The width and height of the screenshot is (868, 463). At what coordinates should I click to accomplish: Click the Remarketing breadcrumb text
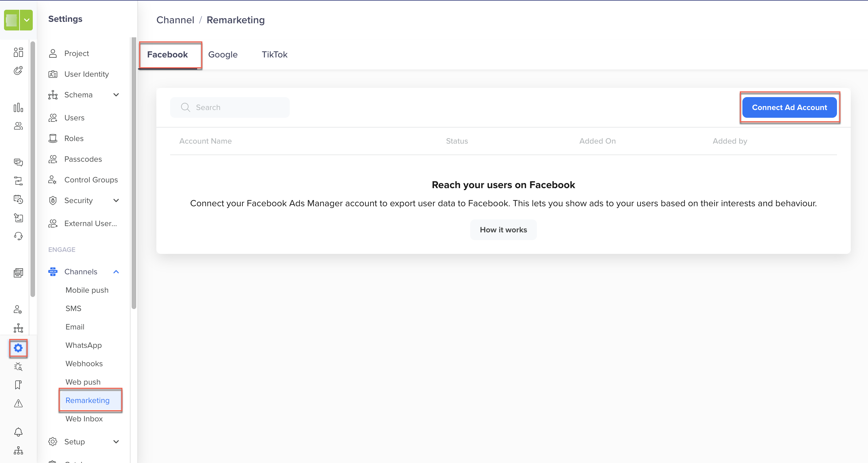tap(235, 20)
